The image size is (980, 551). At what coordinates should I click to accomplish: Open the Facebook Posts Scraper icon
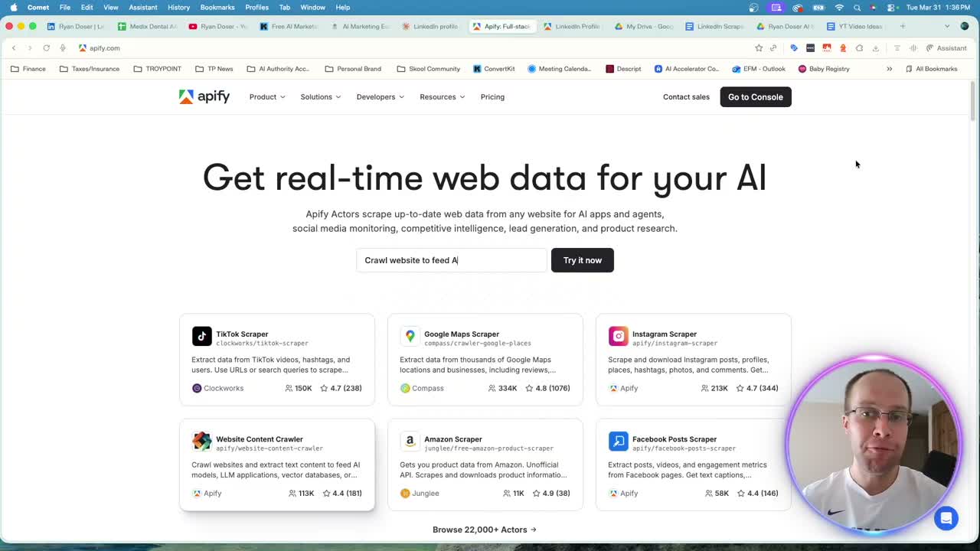pos(618,442)
